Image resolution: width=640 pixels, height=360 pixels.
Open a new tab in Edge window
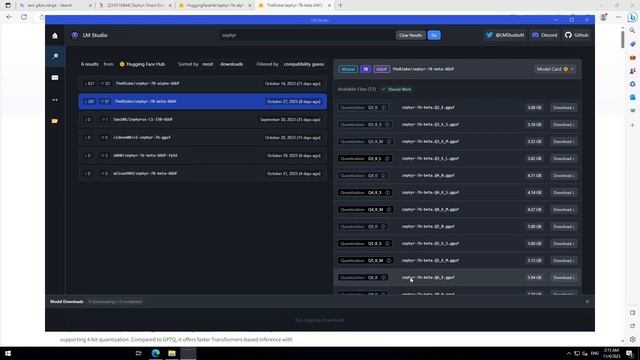click(340, 5)
